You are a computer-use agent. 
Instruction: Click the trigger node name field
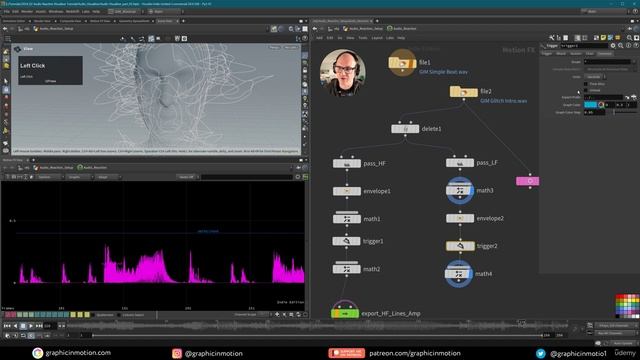584,46
